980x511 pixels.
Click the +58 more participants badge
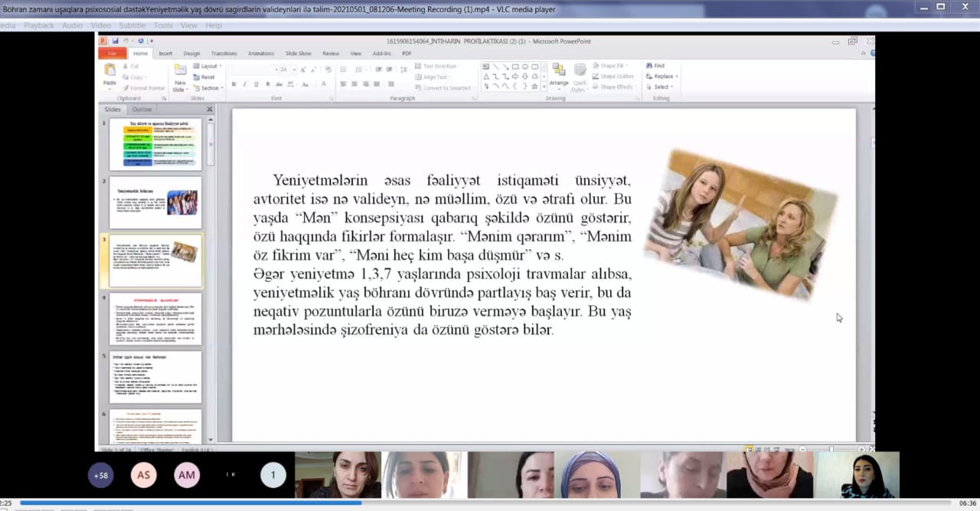(x=101, y=475)
